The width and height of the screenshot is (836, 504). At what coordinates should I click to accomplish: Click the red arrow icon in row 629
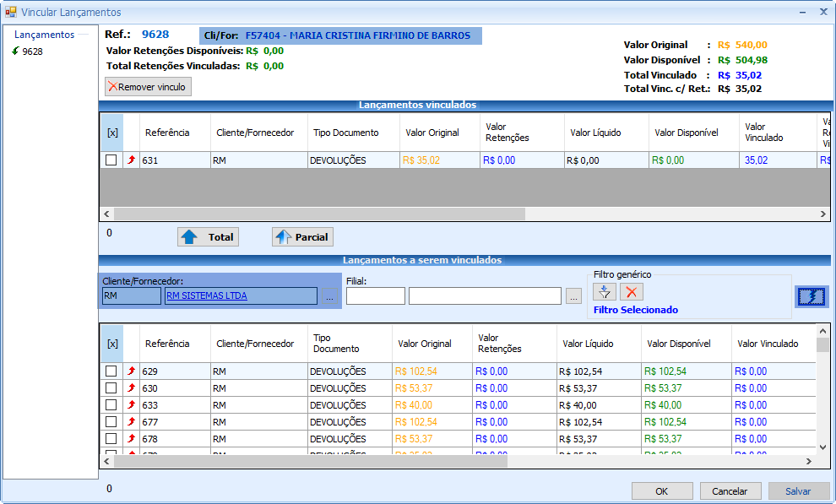pos(131,371)
